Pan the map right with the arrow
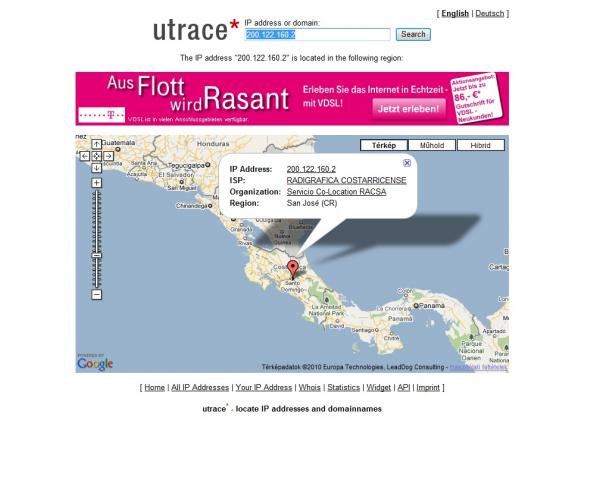600x493 pixels. click(x=109, y=156)
